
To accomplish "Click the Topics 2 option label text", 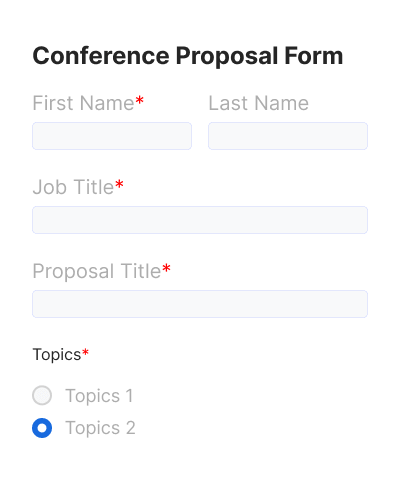I will coord(100,428).
